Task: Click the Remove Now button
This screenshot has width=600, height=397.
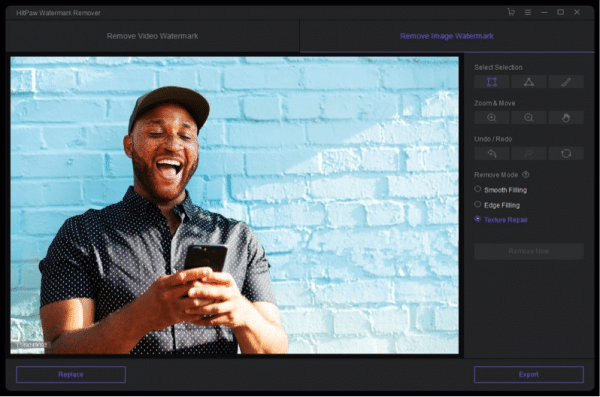Action: pos(529,251)
